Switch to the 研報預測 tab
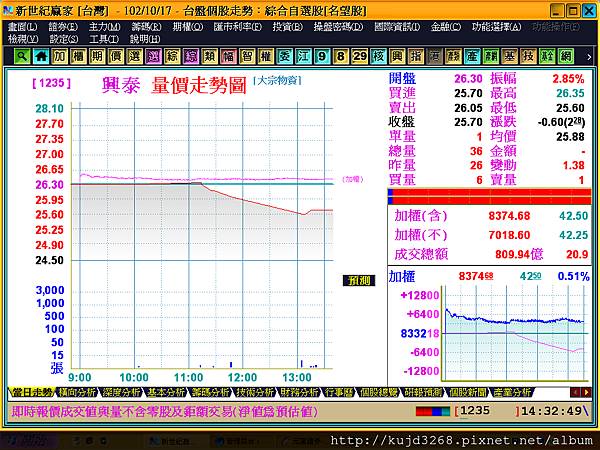 click(422, 392)
